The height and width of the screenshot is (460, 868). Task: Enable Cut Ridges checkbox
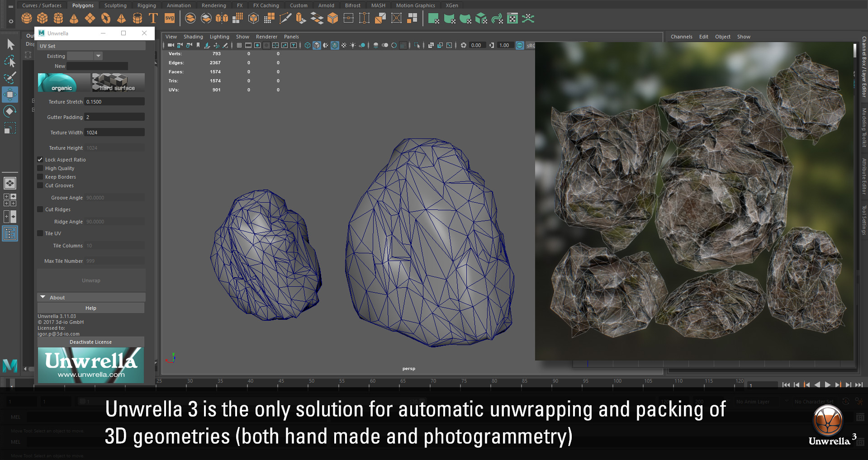40,209
